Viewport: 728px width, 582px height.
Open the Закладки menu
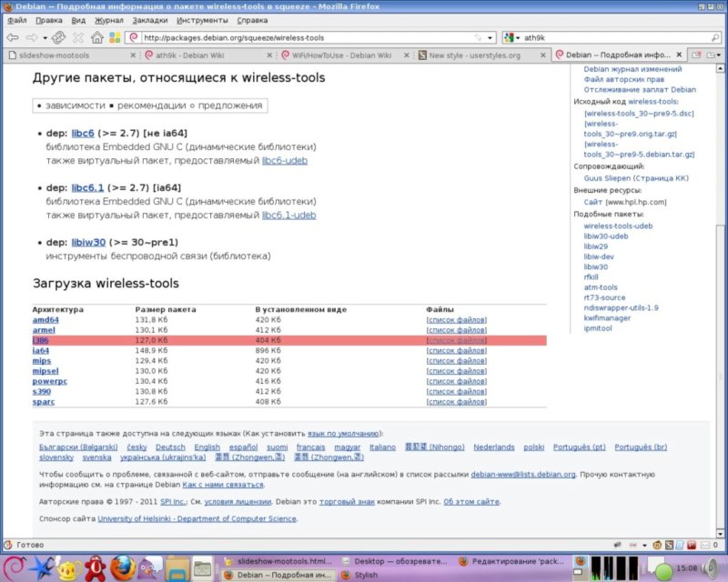click(x=150, y=20)
